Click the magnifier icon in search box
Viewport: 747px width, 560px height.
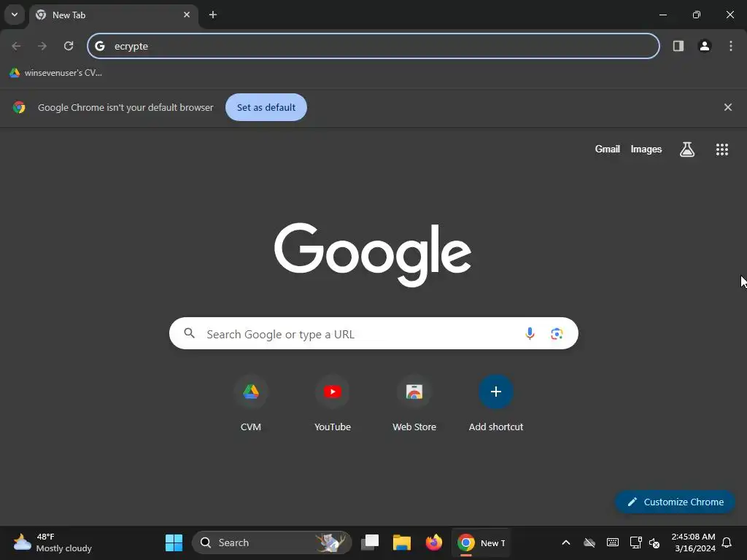189,333
